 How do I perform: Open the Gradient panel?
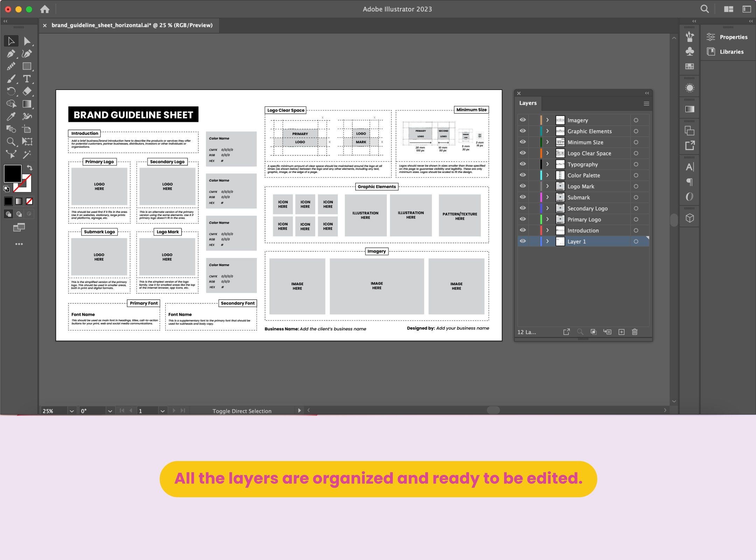(690, 108)
